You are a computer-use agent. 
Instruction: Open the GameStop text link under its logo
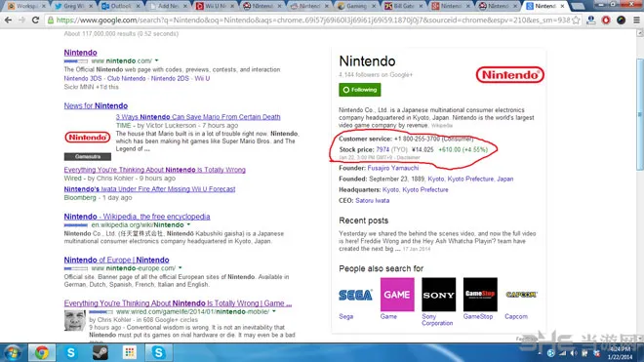[x=478, y=316]
